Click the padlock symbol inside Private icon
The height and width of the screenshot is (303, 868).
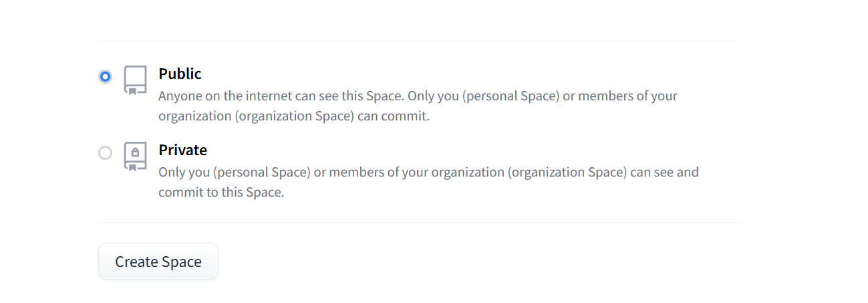pos(135,153)
